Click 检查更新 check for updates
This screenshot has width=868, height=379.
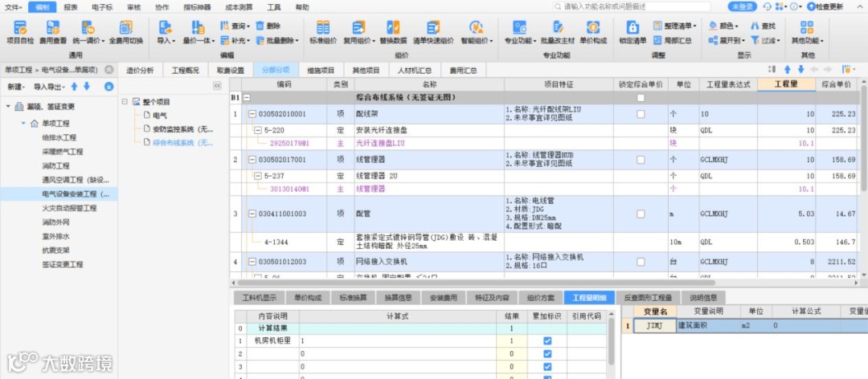[x=825, y=6]
